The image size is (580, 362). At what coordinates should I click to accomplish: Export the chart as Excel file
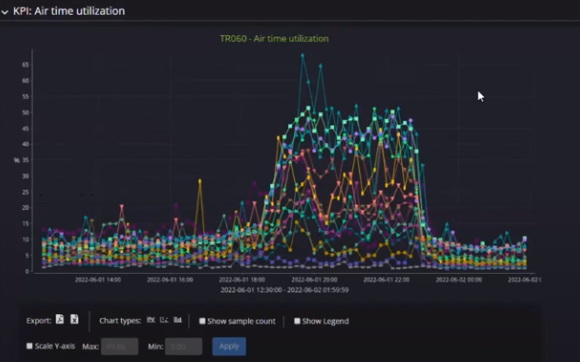click(74, 319)
